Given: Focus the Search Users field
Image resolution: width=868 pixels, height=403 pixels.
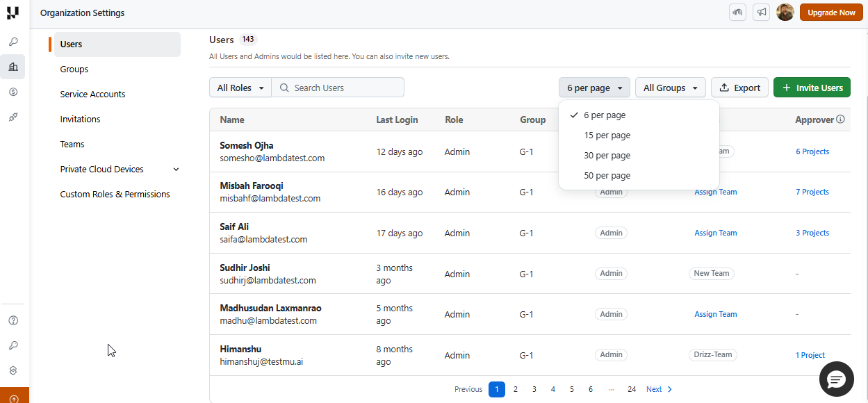Looking at the screenshot, I should click(x=338, y=88).
